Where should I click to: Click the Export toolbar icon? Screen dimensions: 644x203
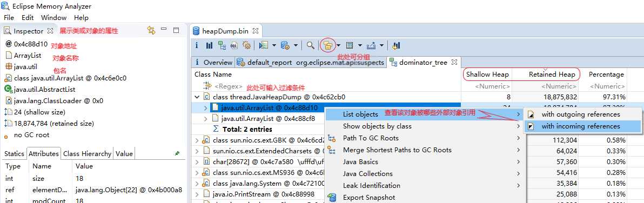371,45
